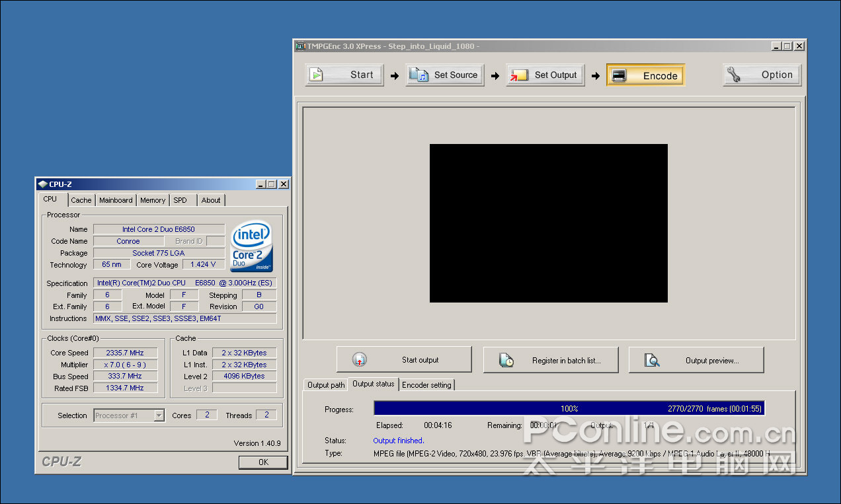Click the empty Brand ID field
Image resolution: width=841 pixels, height=504 pixels.
tap(216, 241)
